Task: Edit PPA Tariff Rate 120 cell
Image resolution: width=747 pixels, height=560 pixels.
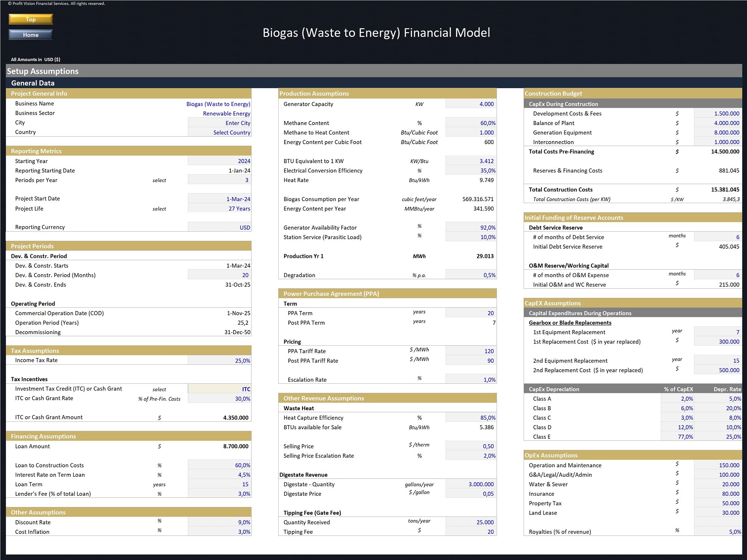Action: click(471, 351)
